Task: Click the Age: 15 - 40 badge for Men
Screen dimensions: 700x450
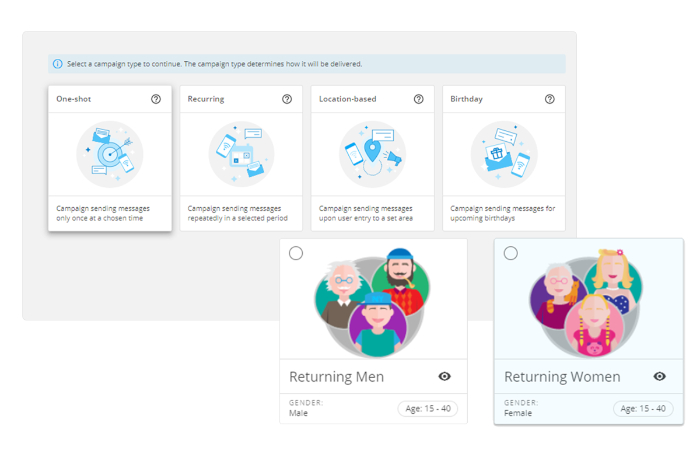Action: click(428, 408)
